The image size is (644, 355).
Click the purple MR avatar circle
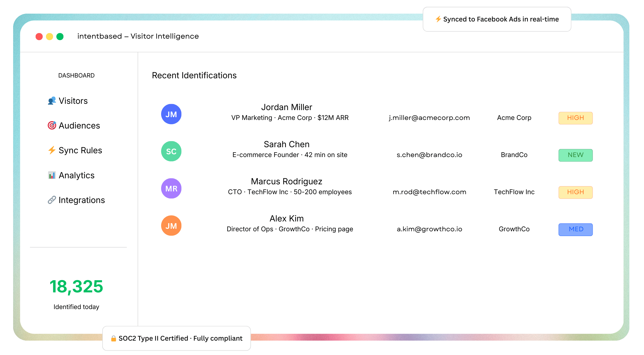click(171, 188)
